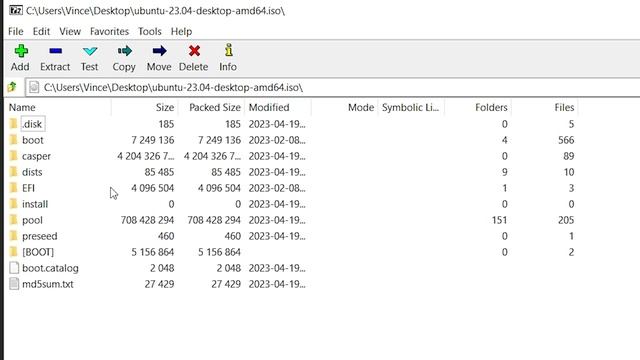The height and width of the screenshot is (360, 640).
Task: Open the Info toolbar icon
Action: click(x=229, y=50)
